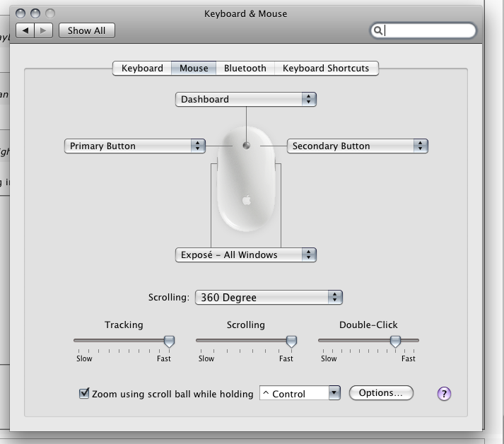Click the back arrow navigation button
This screenshot has width=504, height=444.
25,30
